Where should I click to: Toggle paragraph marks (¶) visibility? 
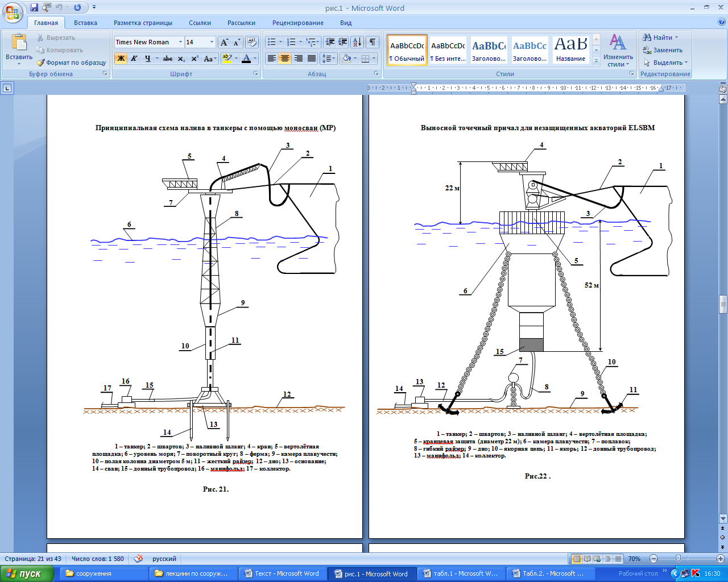373,42
